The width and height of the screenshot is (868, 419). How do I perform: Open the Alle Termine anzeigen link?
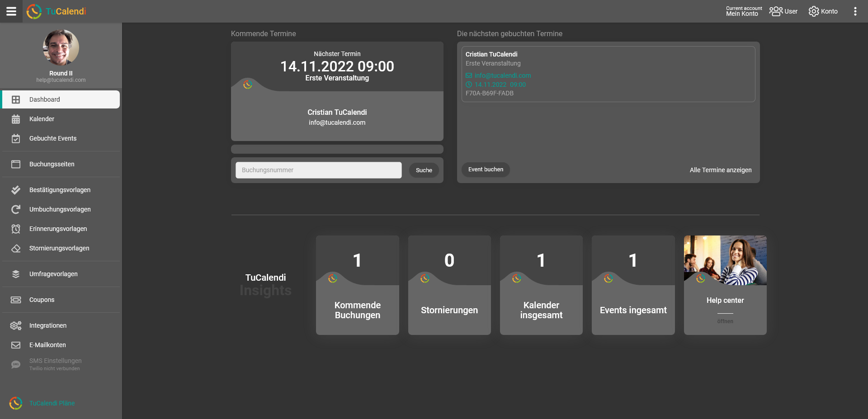[720, 170]
